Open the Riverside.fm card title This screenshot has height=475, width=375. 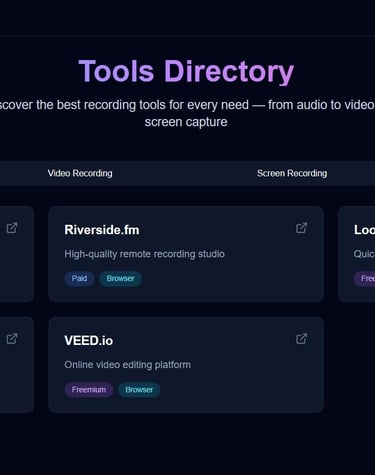click(102, 230)
